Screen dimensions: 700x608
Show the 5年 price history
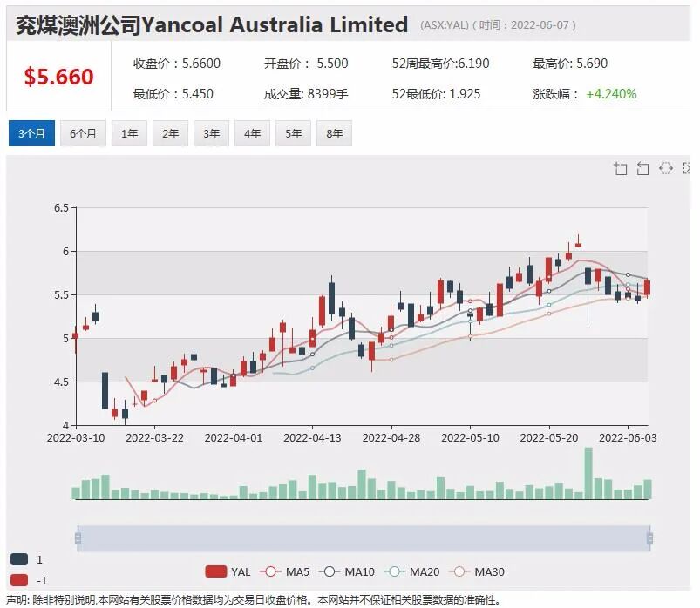[x=293, y=133]
